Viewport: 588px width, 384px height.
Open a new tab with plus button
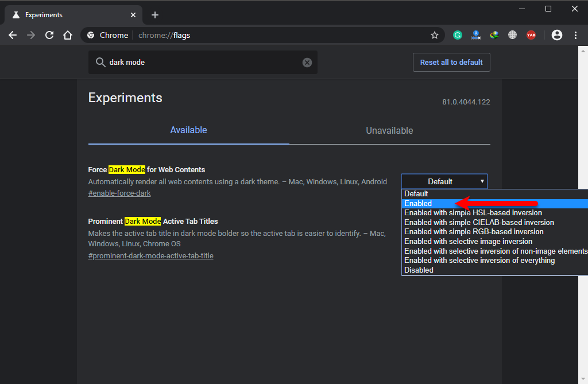coord(155,15)
